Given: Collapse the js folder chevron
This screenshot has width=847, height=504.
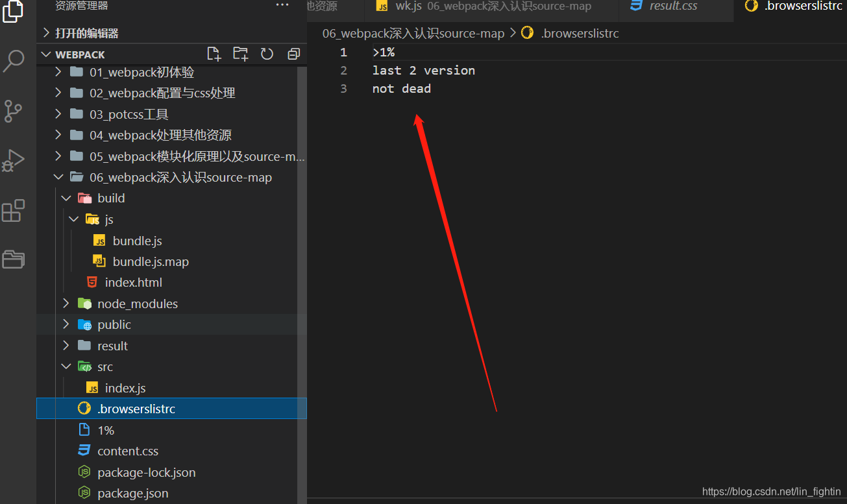Looking at the screenshot, I should (x=74, y=219).
